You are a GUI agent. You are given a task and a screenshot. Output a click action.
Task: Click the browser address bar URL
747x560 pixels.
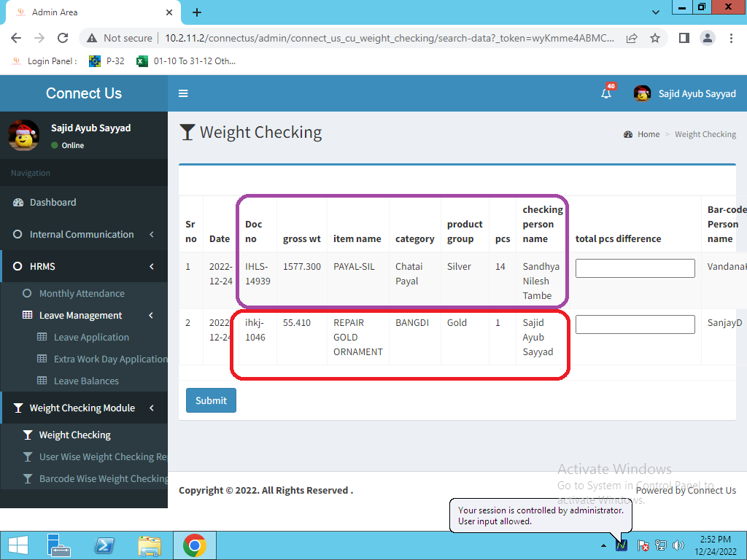pos(390,38)
